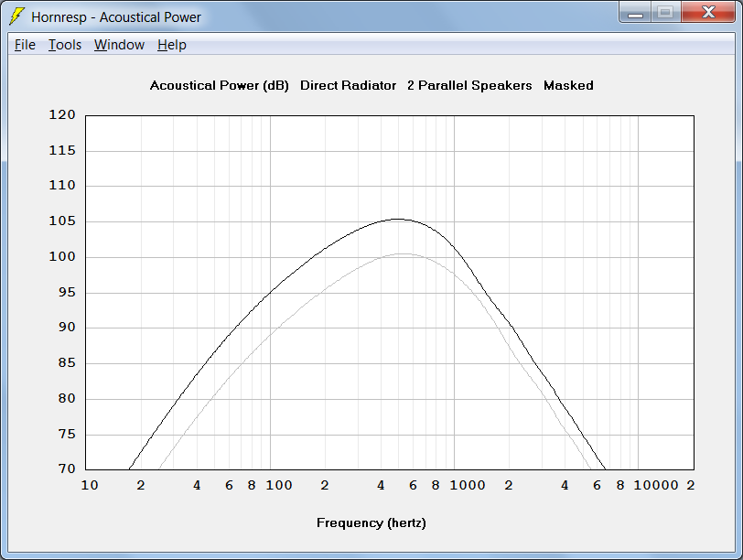Close the Acoustical Power window
This screenshot has width=743, height=560.
(708, 12)
